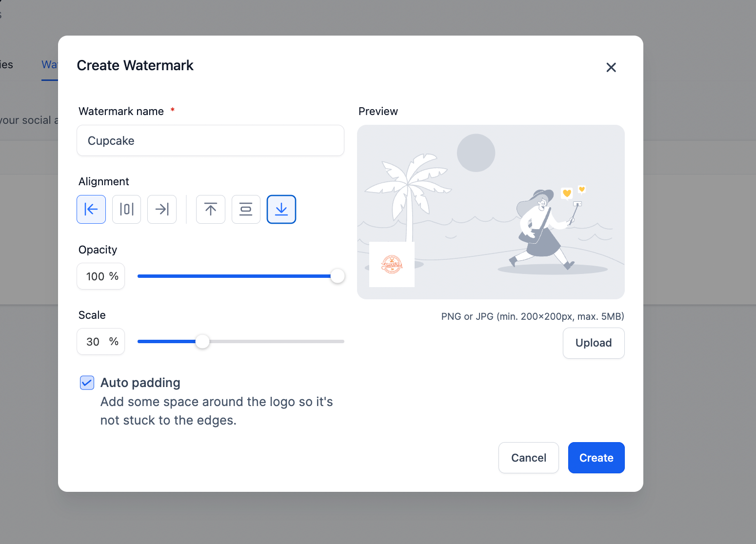756x544 pixels.
Task: Align the watermark to vertical middle
Action: (246, 209)
